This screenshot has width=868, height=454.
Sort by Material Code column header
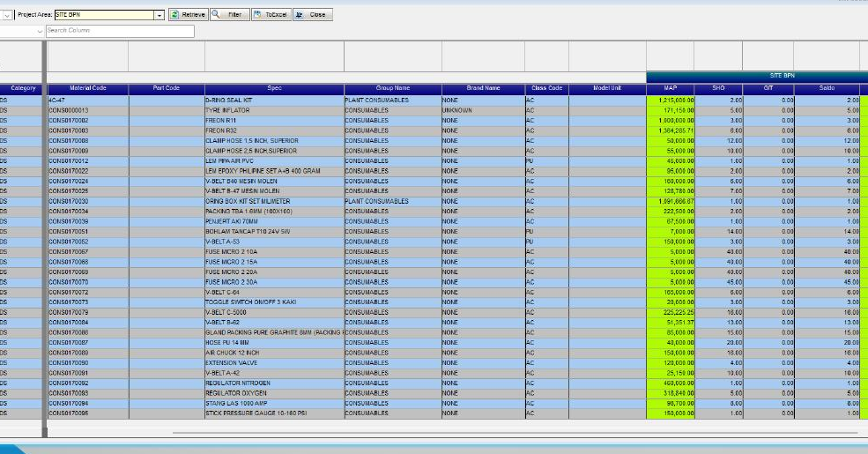point(88,88)
